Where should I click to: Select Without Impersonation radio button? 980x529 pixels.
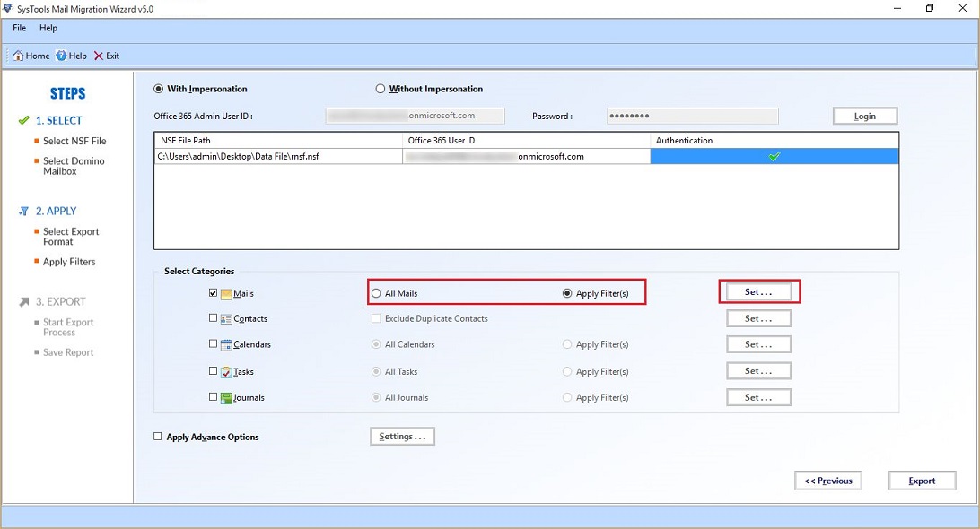380,89
